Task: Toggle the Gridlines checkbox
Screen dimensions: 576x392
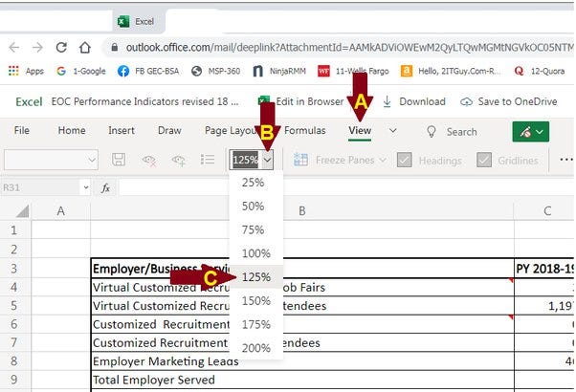Action: (484, 160)
